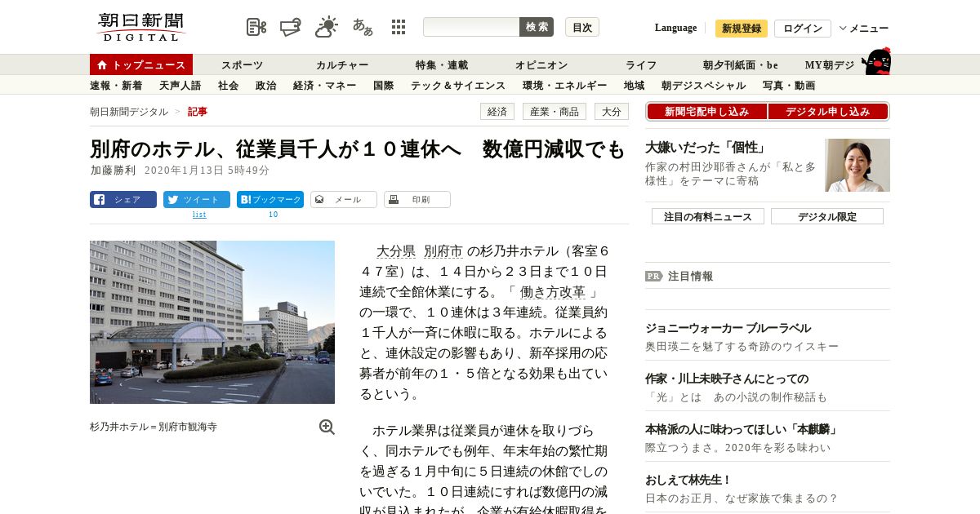Select 環境・エネルギー in sub navigation
This screenshot has height=514, width=980.
(564, 85)
